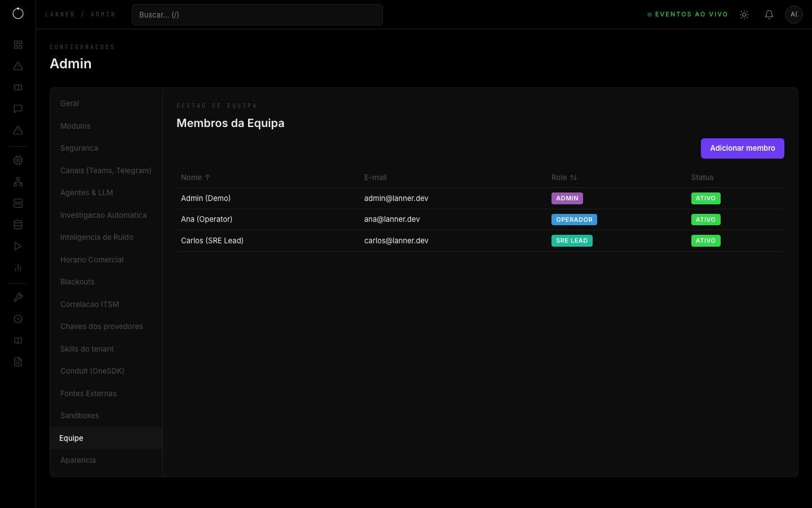
Task: Select the Admin (Demo) name cell
Action: point(206,198)
